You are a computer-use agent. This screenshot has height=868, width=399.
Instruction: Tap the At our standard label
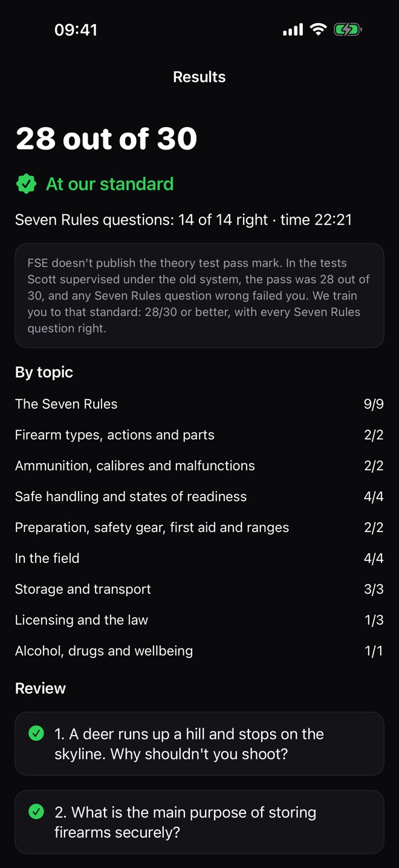[x=109, y=184]
